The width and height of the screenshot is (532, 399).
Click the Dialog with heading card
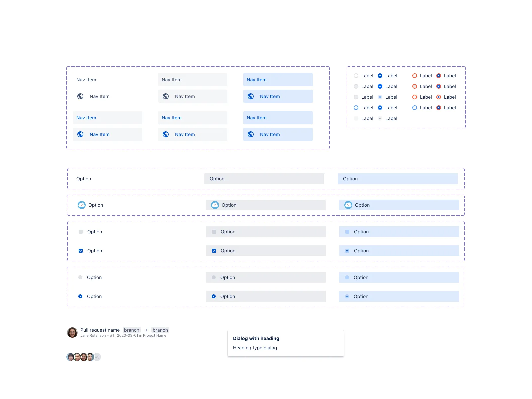(286, 343)
